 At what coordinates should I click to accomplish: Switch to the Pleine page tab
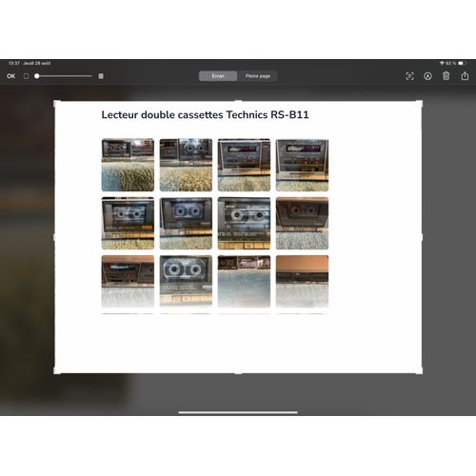point(258,76)
